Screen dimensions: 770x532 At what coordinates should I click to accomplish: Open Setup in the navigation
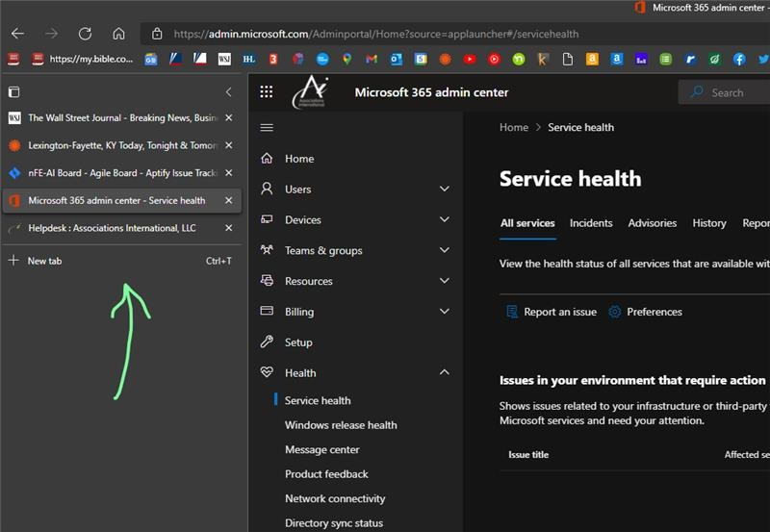(x=298, y=342)
